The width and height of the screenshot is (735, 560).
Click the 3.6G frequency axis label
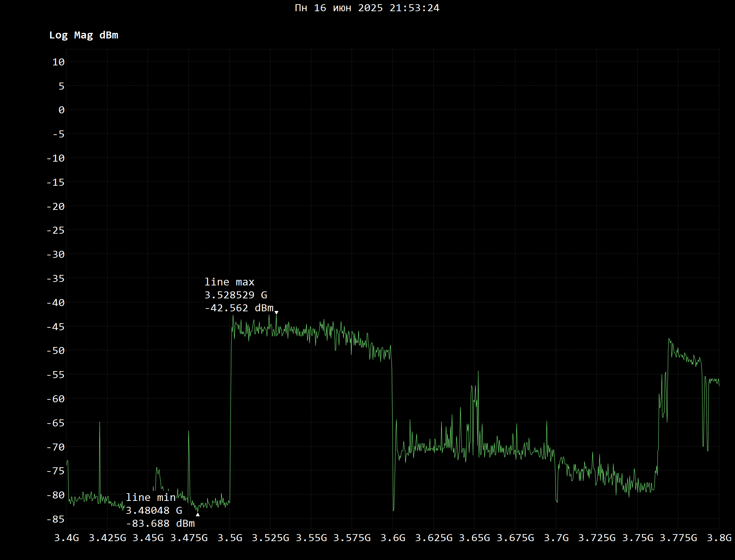[x=393, y=538]
